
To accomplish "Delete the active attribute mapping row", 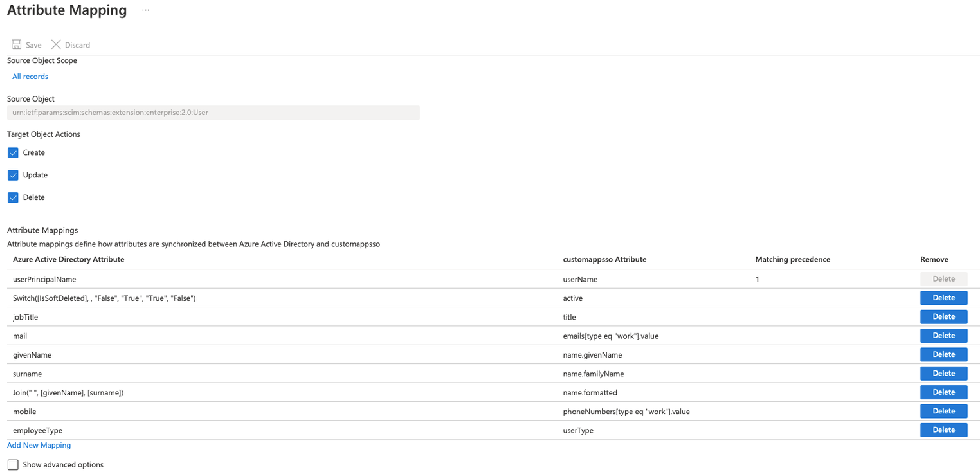I will tap(943, 298).
